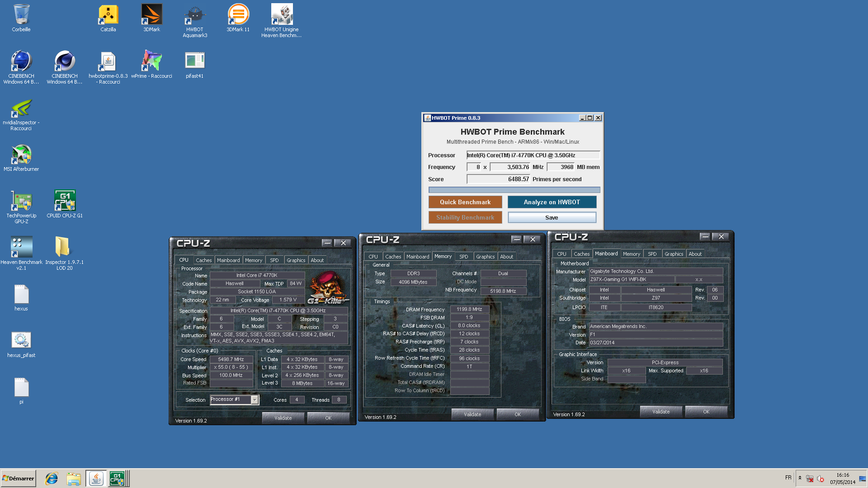Click the Processor name field in HWBOT Prime
868x488 pixels.
[x=533, y=155]
